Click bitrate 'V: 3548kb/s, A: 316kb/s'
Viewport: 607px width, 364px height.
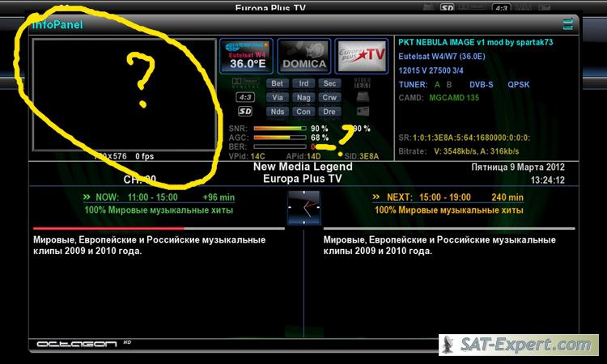point(476,151)
